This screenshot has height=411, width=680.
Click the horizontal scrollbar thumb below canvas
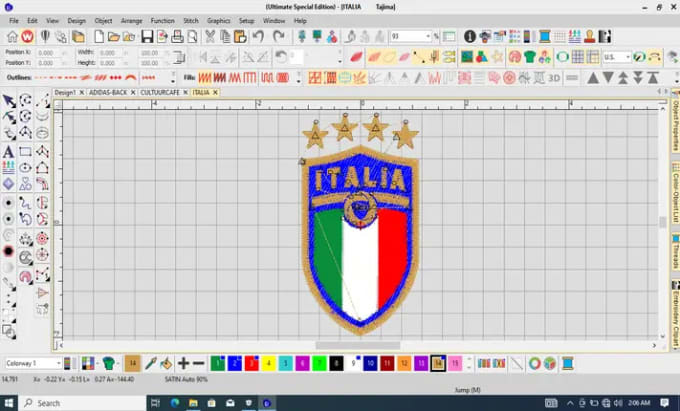(358, 346)
